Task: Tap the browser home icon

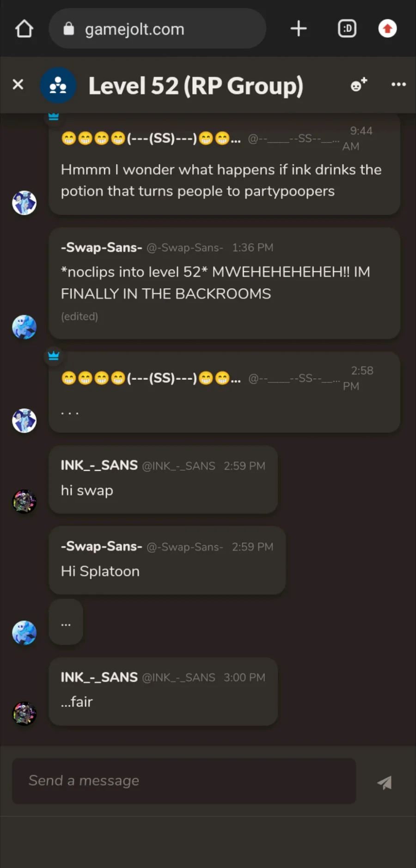Action: [x=24, y=29]
